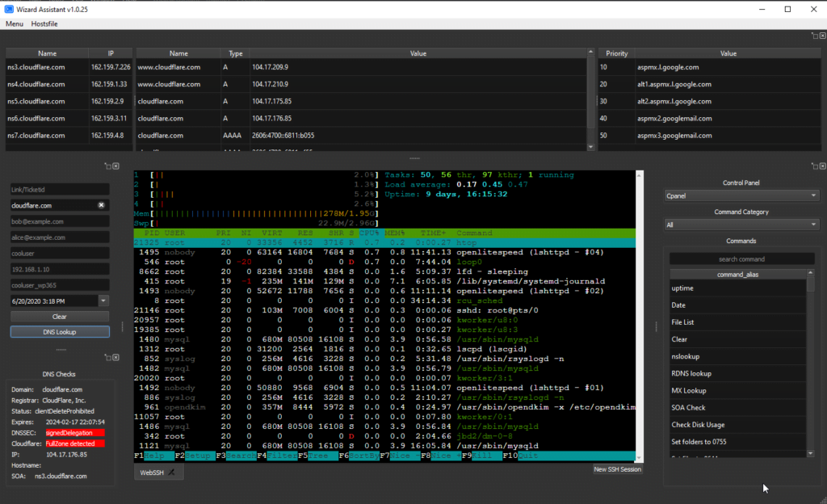
Task: Select Set folders to 0755 command
Action: [x=738, y=441]
